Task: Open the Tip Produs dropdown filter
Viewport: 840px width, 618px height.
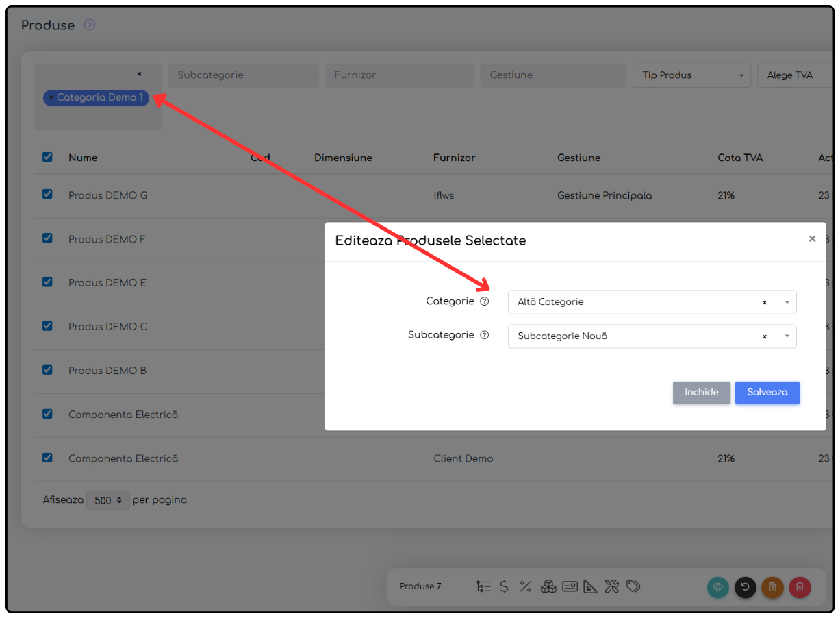Action: click(x=691, y=75)
